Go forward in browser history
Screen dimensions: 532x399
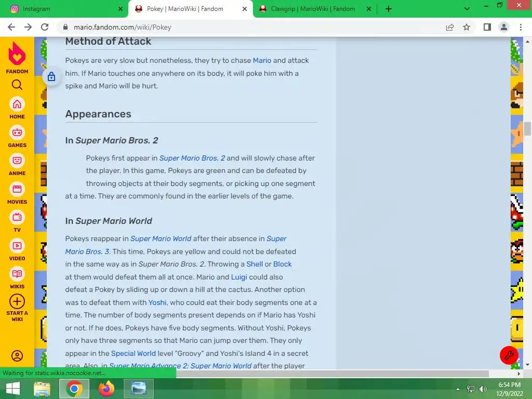(x=28, y=27)
